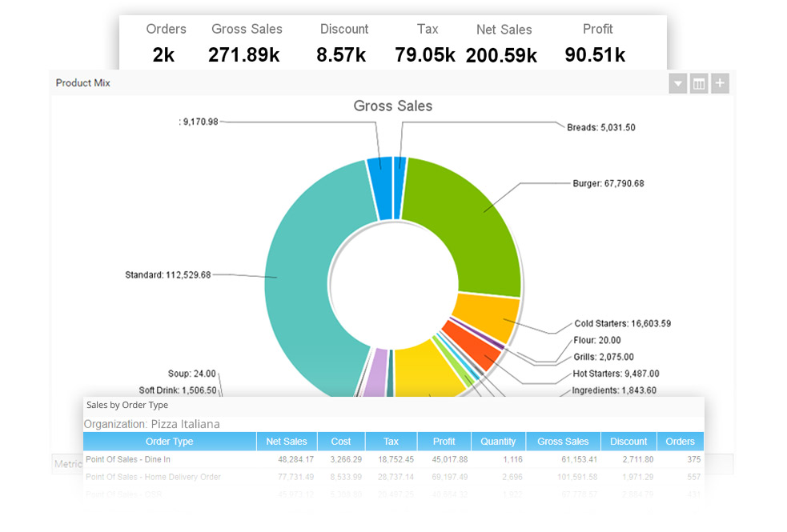
Task: Sort table by Orders column header
Action: 680,442
